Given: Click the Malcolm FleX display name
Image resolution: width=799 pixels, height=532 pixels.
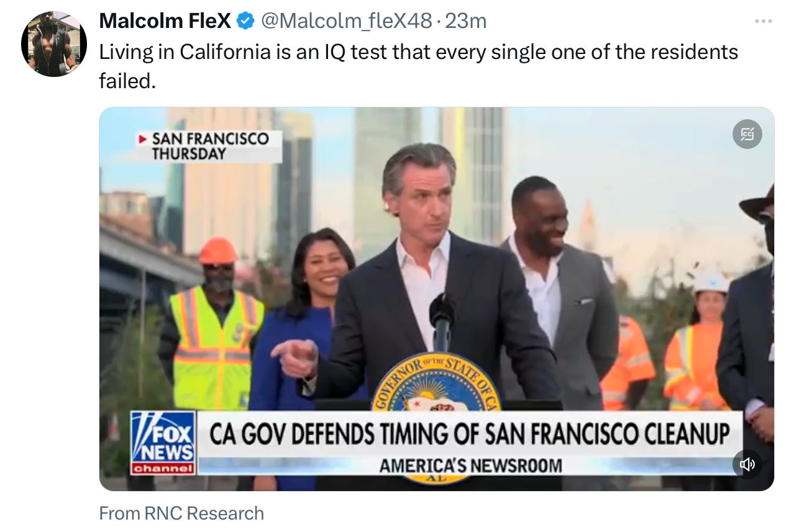Looking at the screenshot, I should coord(165,21).
